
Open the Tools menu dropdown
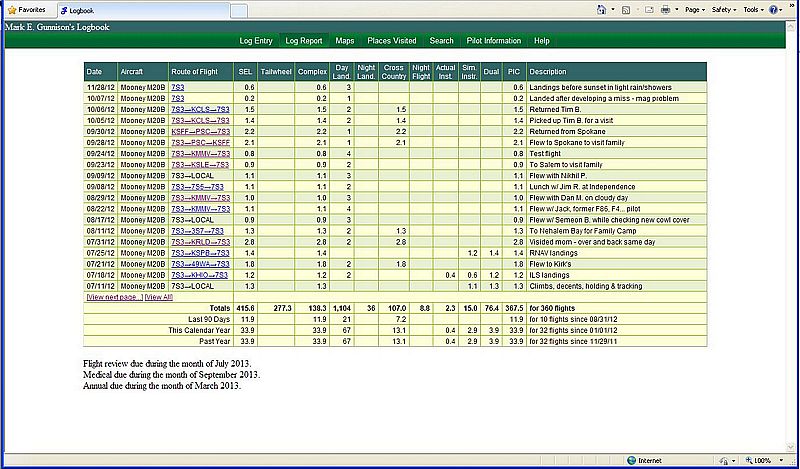click(753, 10)
